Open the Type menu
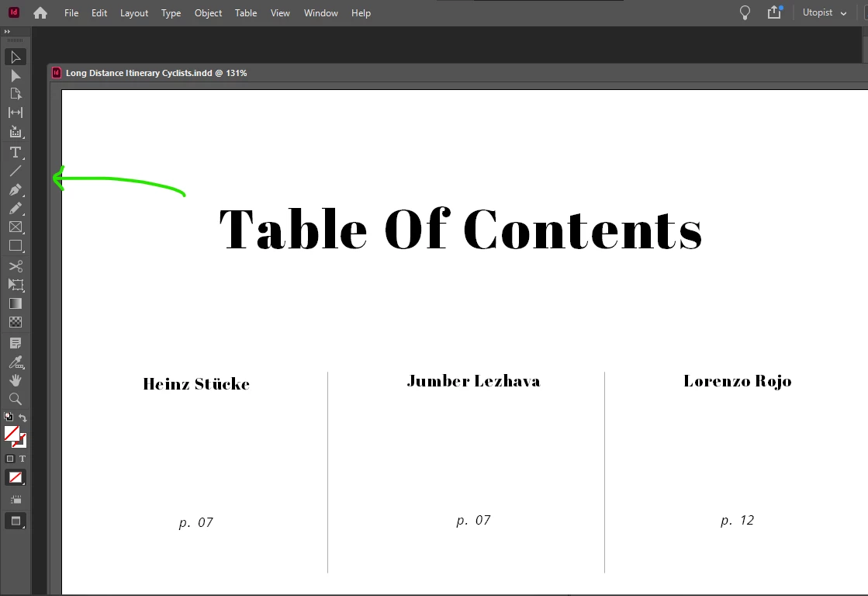This screenshot has width=868, height=596. click(171, 12)
